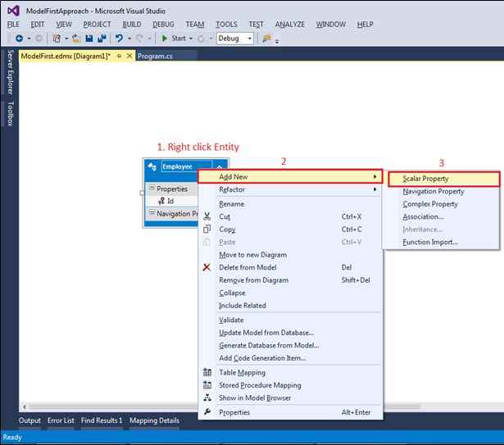The width and height of the screenshot is (504, 445).
Task: Open the PROJECT menu
Action: coord(97,25)
